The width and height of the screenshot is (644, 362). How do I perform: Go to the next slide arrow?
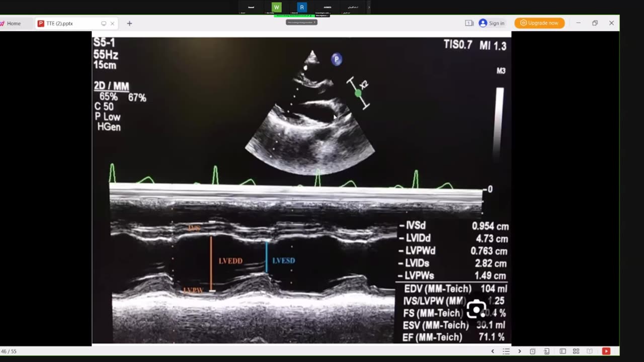pyautogui.click(x=520, y=351)
